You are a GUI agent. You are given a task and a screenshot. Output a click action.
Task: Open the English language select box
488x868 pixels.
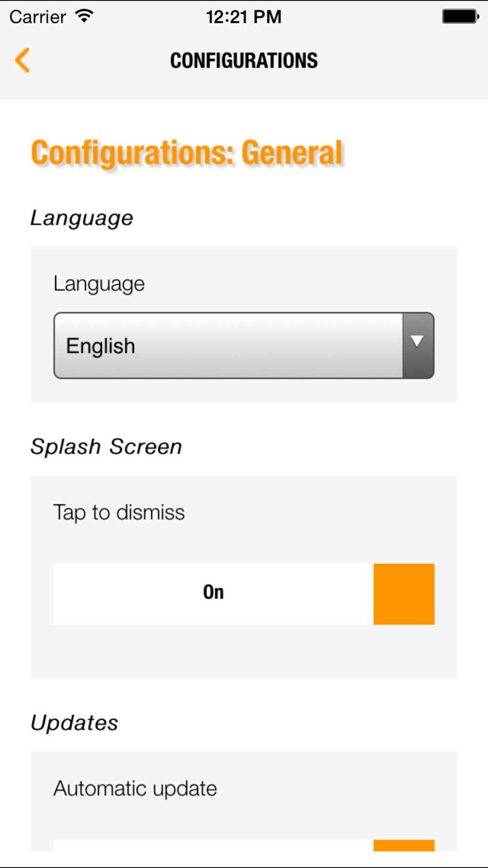tap(244, 346)
